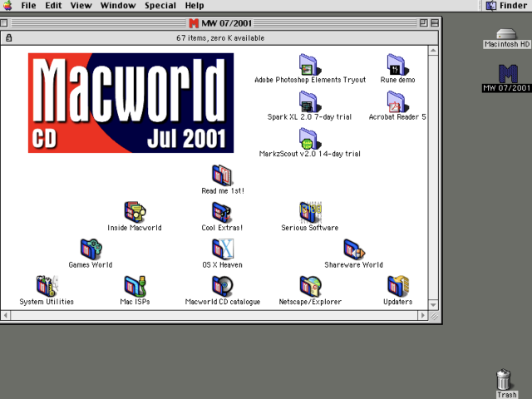Select the Netscape/Explorer folder icon
Screen dimensions: 532x399
(x=310, y=286)
